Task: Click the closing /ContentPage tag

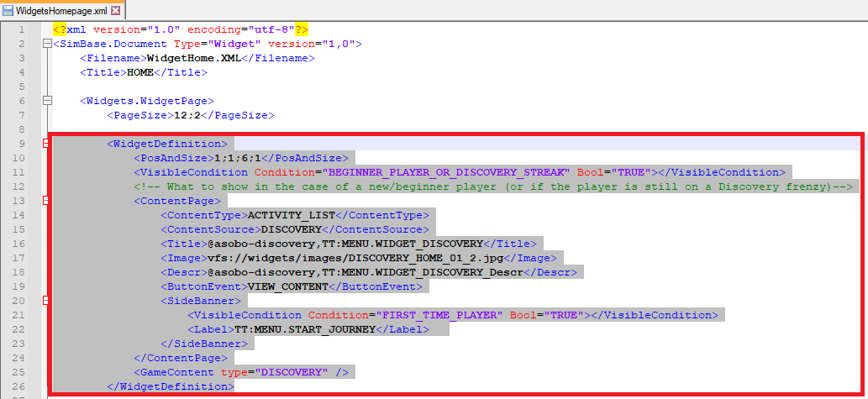Action: tap(180, 358)
